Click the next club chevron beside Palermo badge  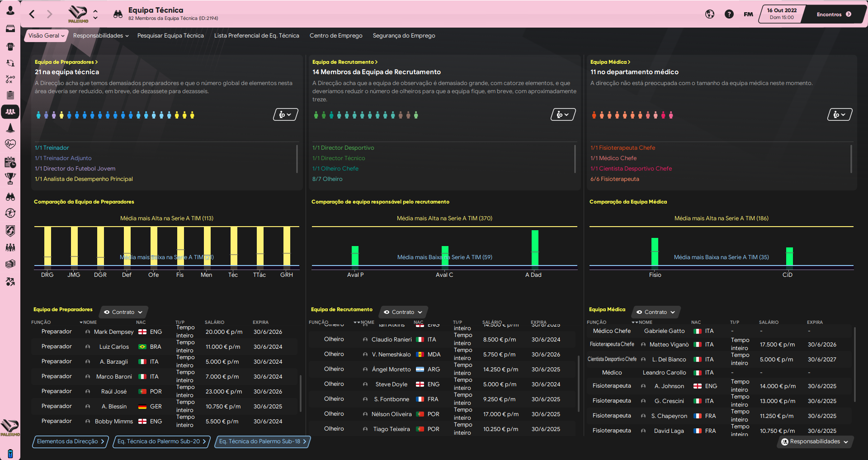(95, 18)
